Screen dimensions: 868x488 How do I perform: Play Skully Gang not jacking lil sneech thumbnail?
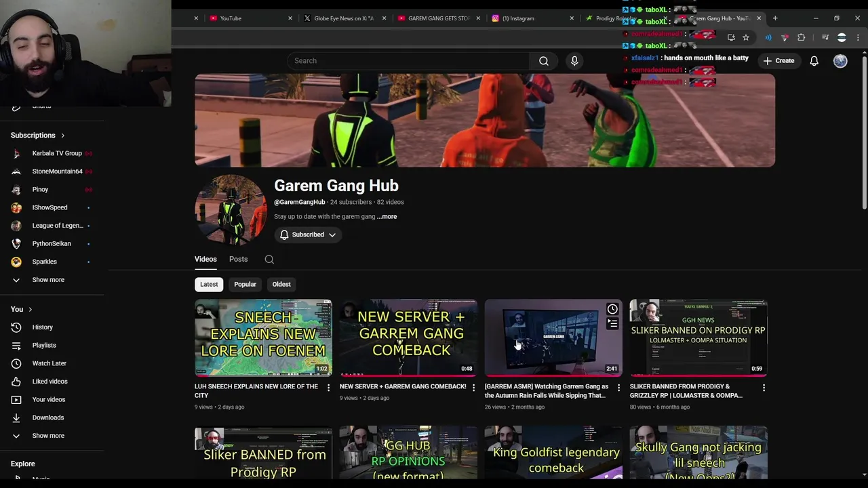[698, 452]
